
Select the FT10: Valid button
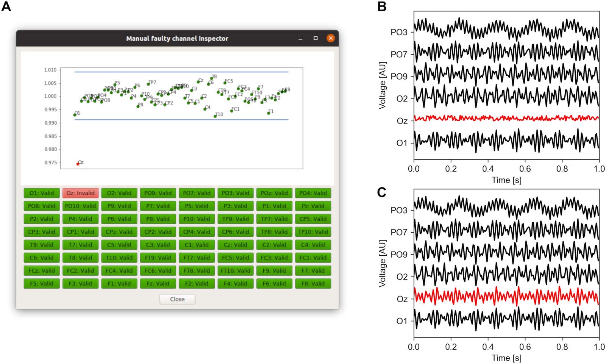[x=236, y=270]
